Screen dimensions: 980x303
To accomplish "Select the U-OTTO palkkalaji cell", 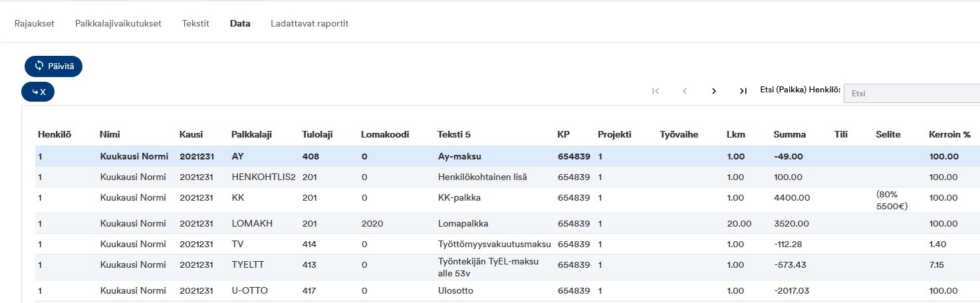I will point(249,291).
